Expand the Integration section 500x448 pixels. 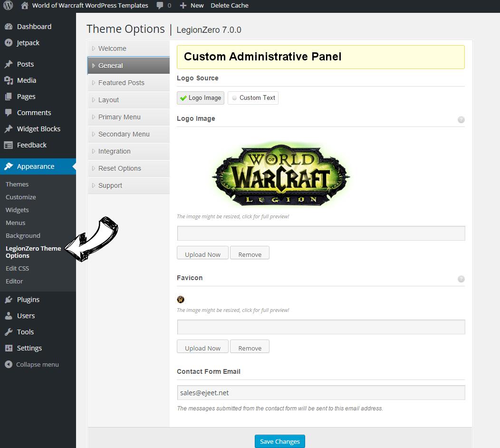(128, 151)
